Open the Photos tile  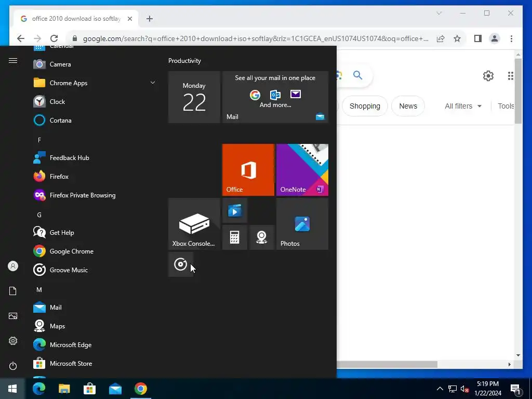pos(302,224)
